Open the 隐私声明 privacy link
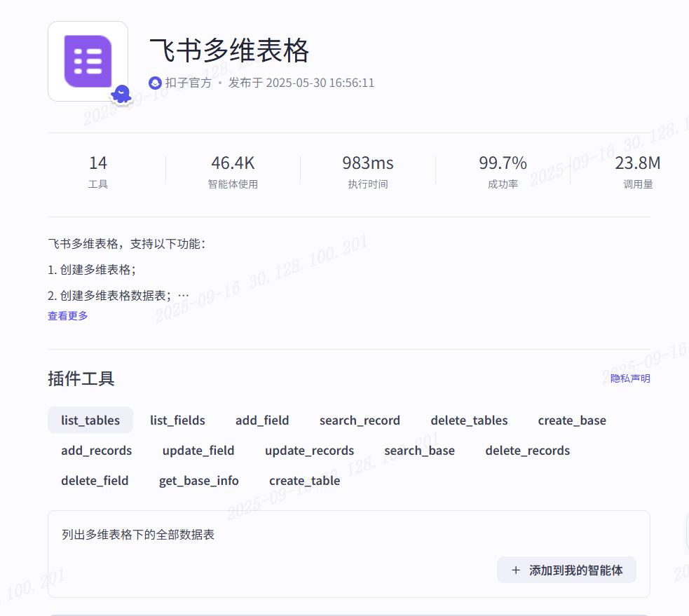Viewport: 689px width, 616px height. click(630, 378)
